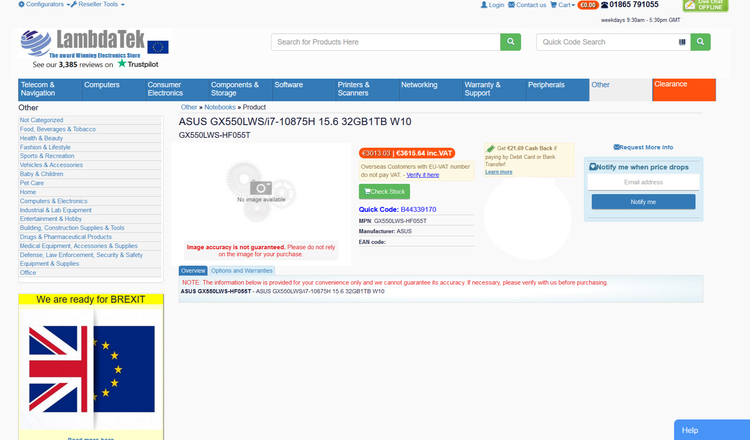The image size is (750, 440).
Task: Select Industrial & Lab Equipment category
Action: pyautogui.click(x=55, y=210)
